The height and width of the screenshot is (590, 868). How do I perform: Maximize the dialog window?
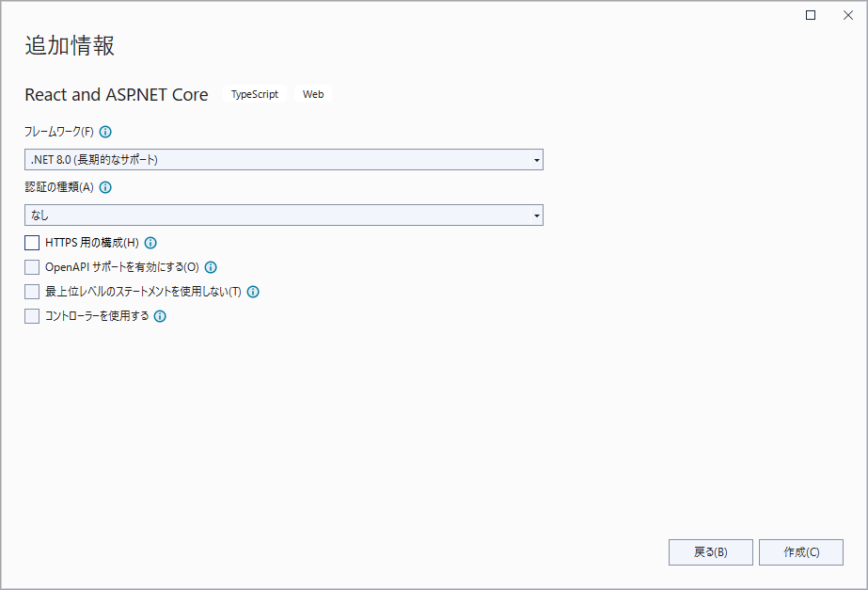click(811, 15)
